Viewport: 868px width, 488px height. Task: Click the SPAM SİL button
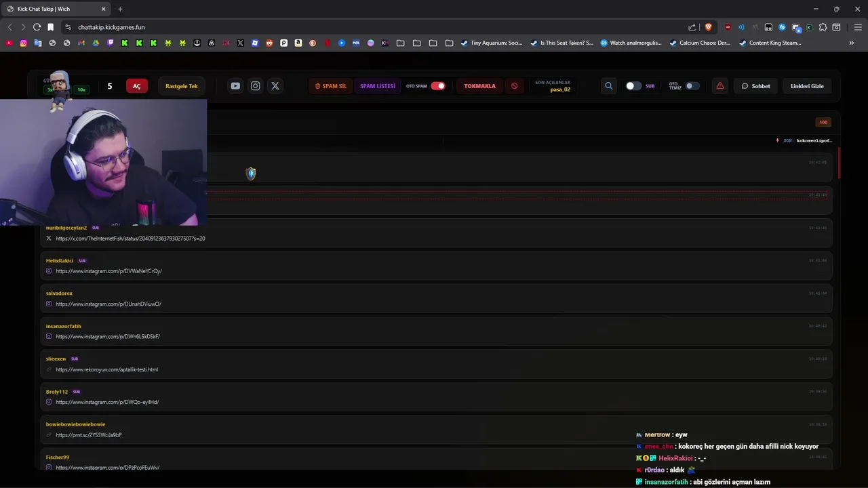[x=331, y=86]
